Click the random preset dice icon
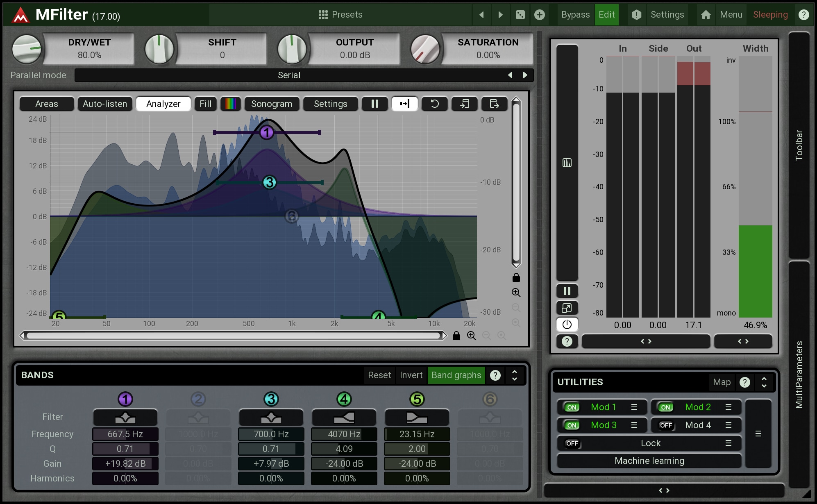The image size is (817, 504). (520, 15)
